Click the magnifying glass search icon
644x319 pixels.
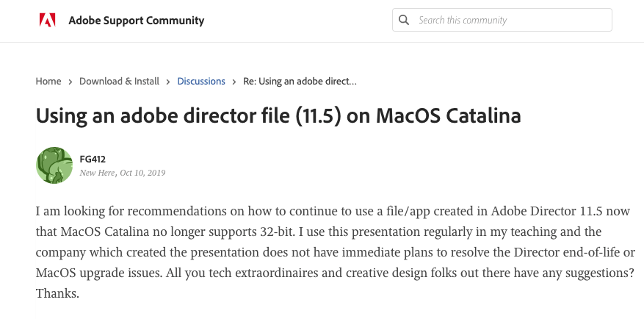[404, 20]
